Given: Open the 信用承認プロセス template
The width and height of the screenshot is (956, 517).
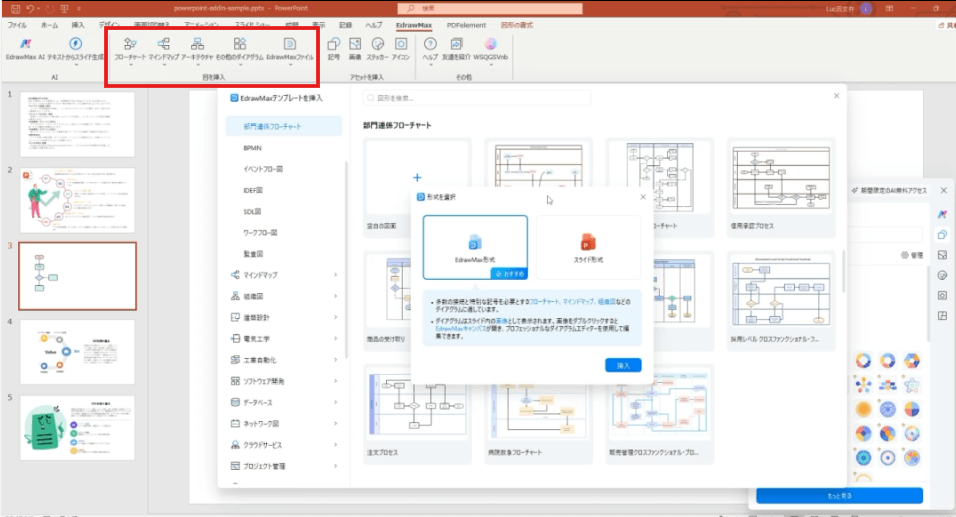Looking at the screenshot, I should (x=781, y=187).
